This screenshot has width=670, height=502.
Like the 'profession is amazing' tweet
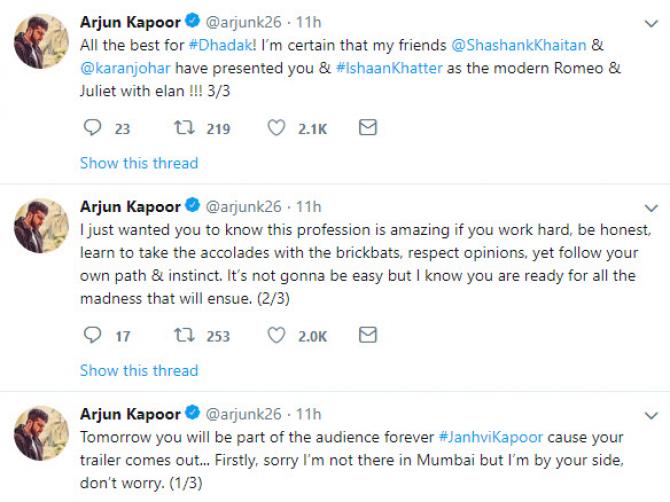point(276,336)
